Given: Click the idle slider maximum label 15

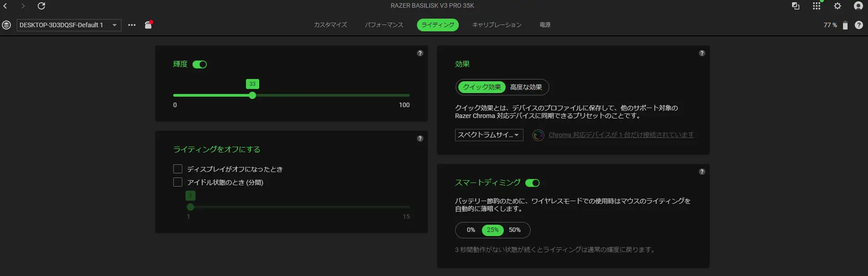Looking at the screenshot, I should point(406,217).
